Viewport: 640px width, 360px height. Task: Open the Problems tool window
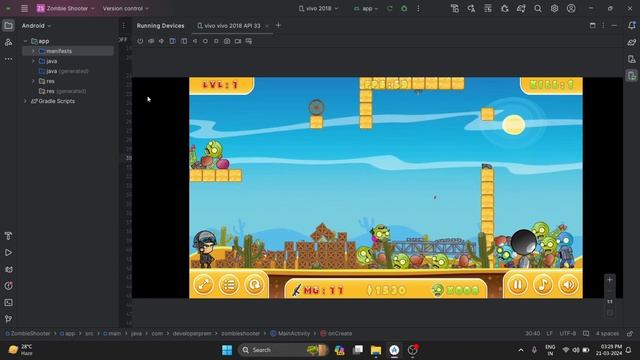(x=8, y=286)
